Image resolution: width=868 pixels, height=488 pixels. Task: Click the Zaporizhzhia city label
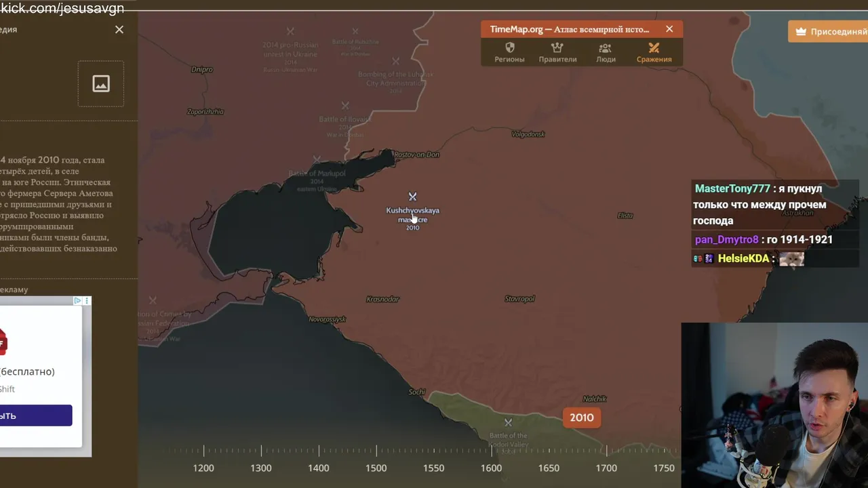point(205,112)
